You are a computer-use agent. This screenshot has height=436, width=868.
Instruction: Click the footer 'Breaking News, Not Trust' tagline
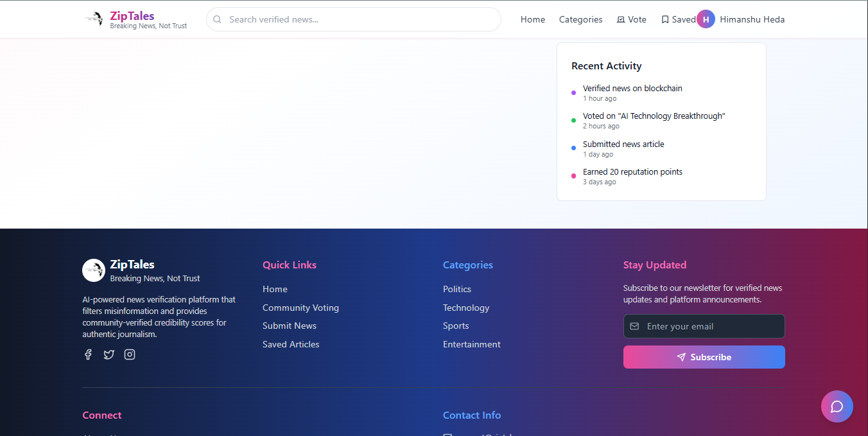(x=155, y=278)
